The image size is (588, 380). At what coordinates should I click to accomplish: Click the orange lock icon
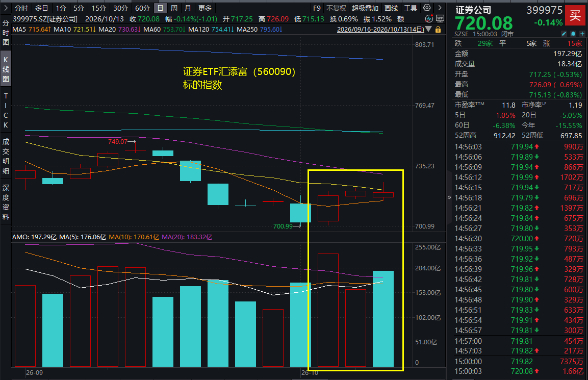tap(438, 29)
